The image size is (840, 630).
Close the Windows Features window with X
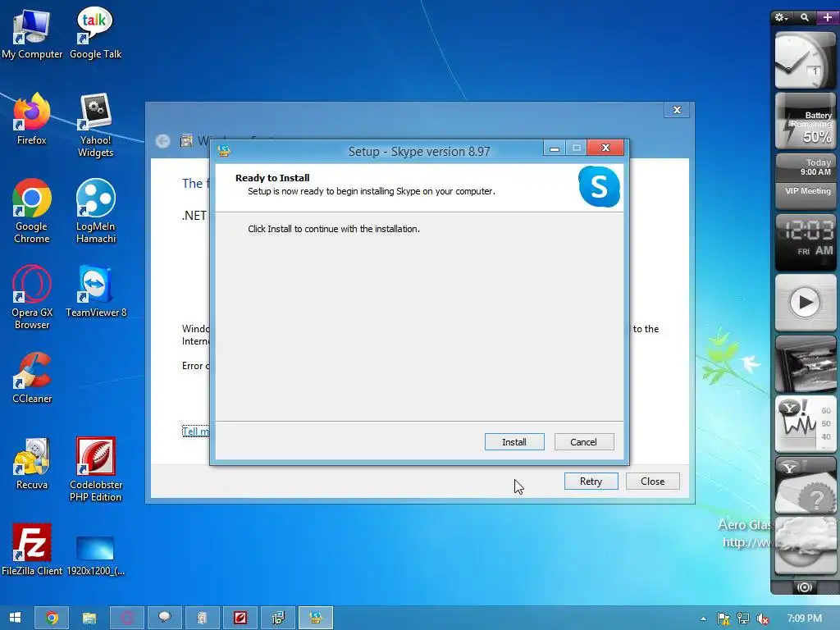pyautogui.click(x=677, y=110)
